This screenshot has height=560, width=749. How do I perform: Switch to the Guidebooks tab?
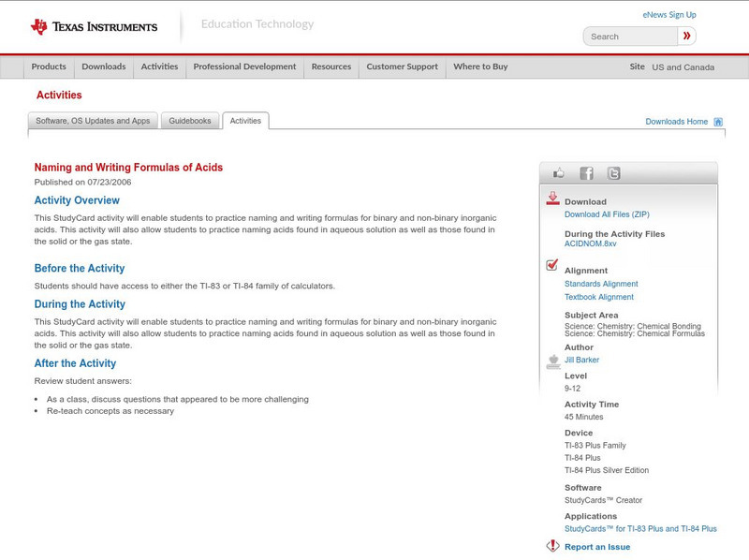tap(190, 121)
